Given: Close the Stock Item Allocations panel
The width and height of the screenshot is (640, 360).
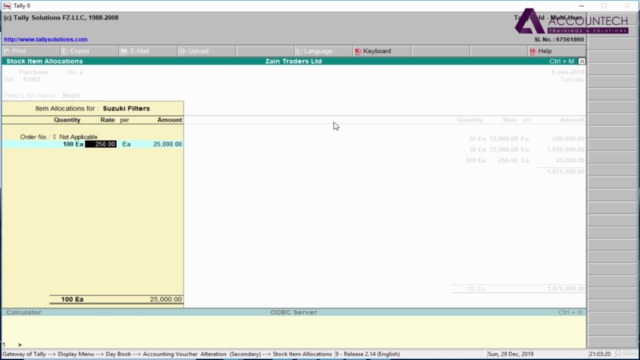Looking at the screenshot, I should point(582,61).
